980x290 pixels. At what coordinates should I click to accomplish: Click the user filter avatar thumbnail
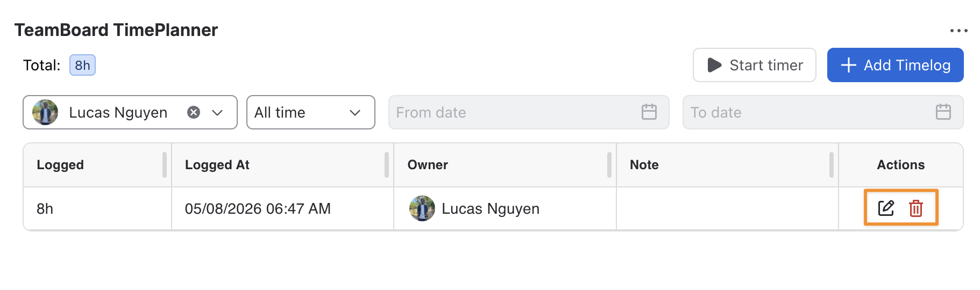pyautogui.click(x=45, y=112)
